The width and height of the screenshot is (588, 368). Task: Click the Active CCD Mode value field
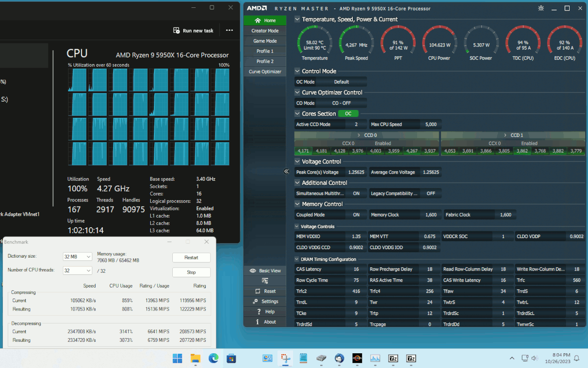coord(356,124)
